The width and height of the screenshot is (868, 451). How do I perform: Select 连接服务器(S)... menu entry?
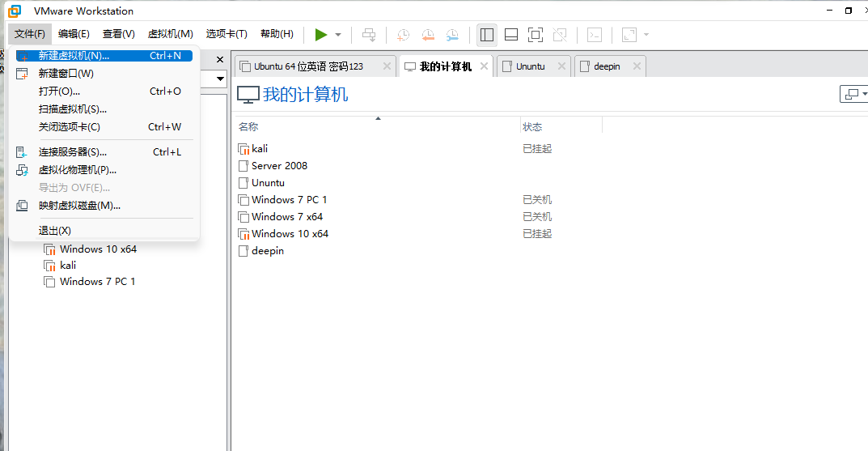click(104, 151)
